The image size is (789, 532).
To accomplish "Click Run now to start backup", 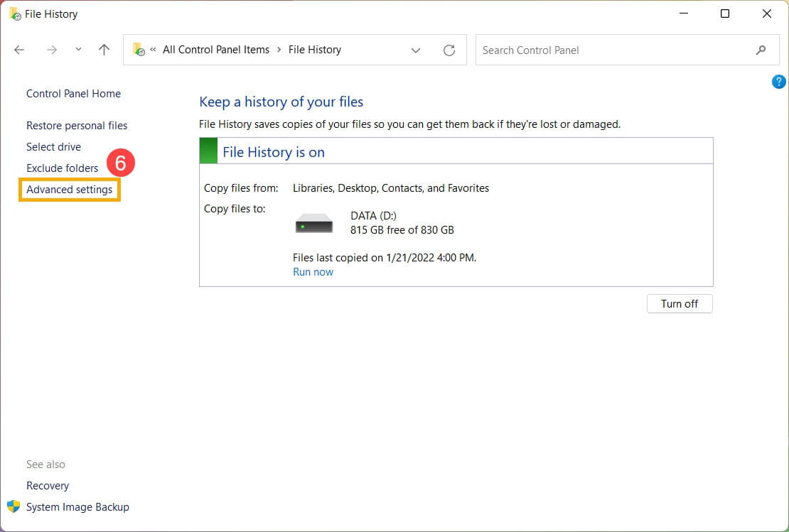I will [x=313, y=272].
